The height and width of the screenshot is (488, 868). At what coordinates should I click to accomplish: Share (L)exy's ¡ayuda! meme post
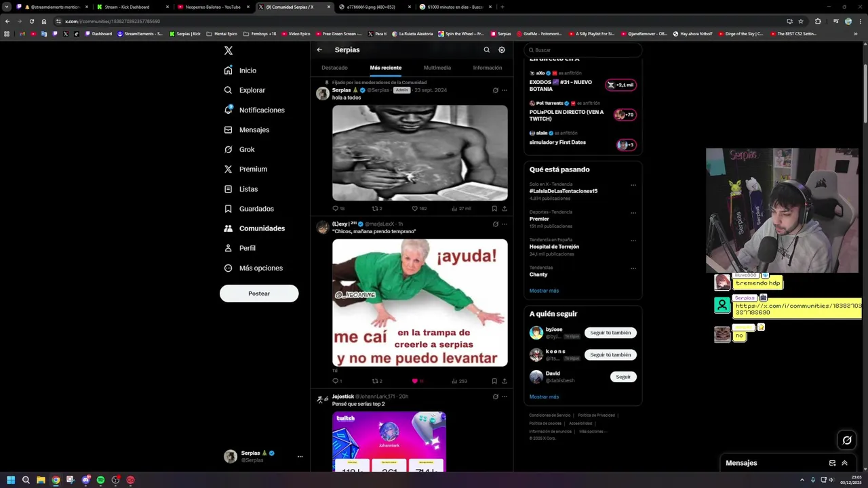click(x=505, y=381)
